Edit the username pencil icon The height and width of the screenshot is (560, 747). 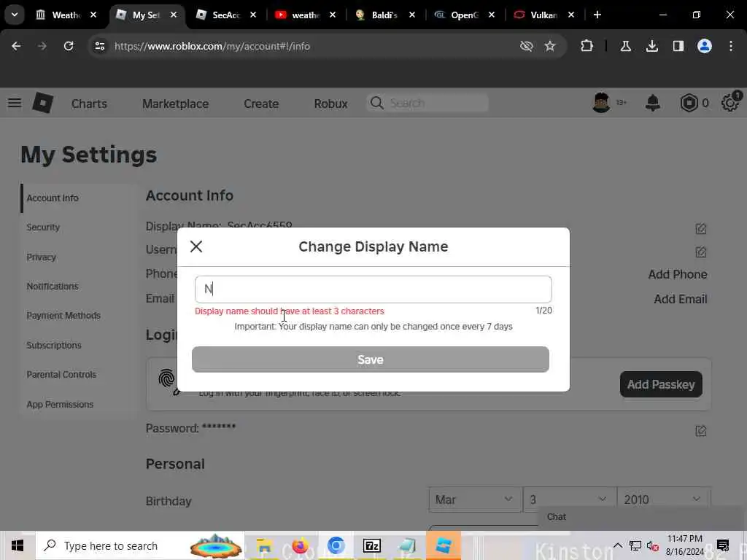pyautogui.click(x=701, y=252)
